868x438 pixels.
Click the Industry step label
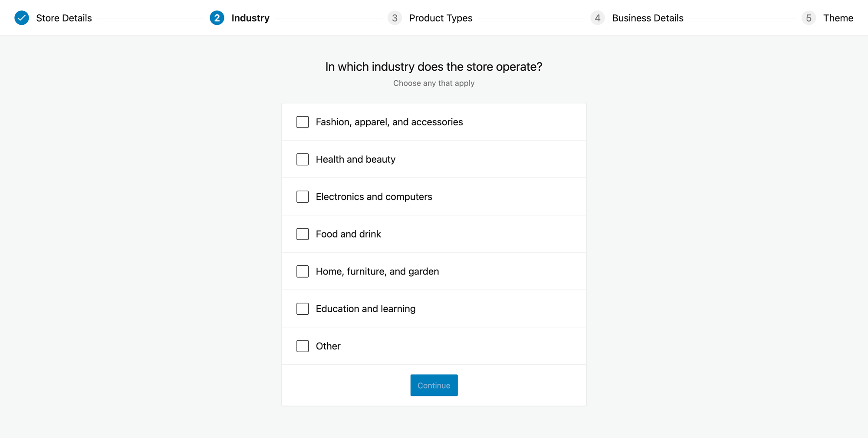click(250, 18)
